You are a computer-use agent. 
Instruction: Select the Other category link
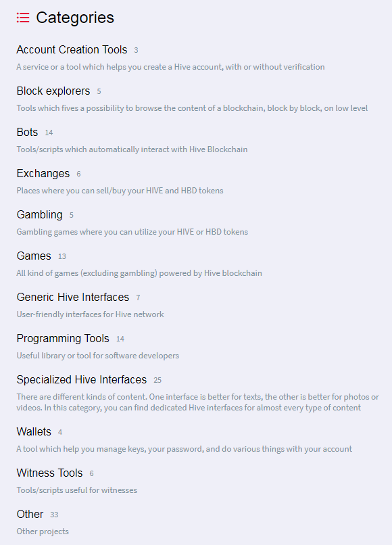tap(30, 514)
